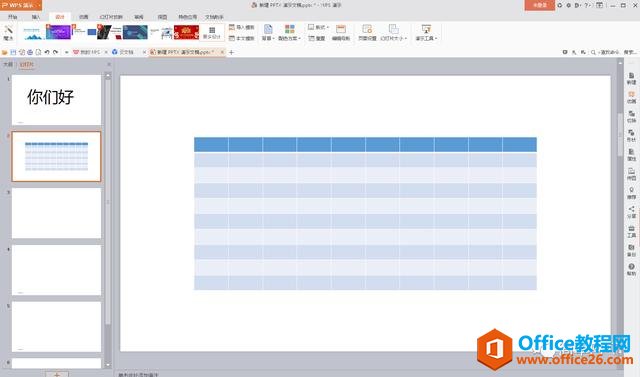The image size is (640, 377).
Task: Add a new document tab with plus
Action: (231, 52)
